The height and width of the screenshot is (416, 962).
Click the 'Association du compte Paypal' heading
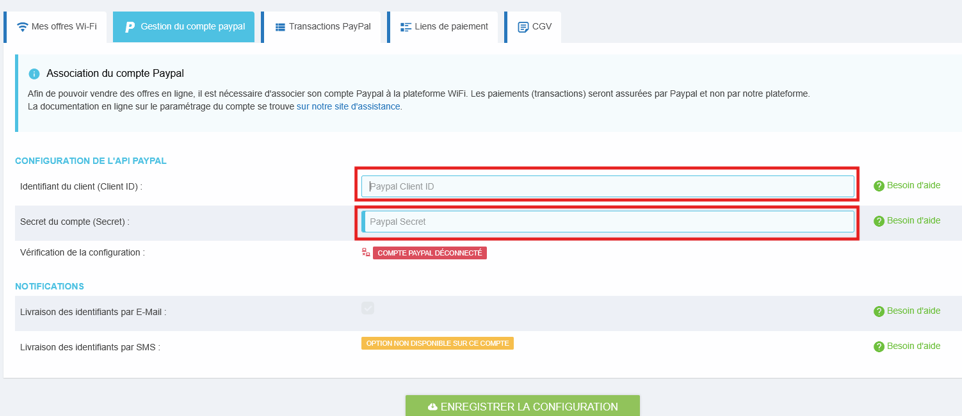[115, 73]
